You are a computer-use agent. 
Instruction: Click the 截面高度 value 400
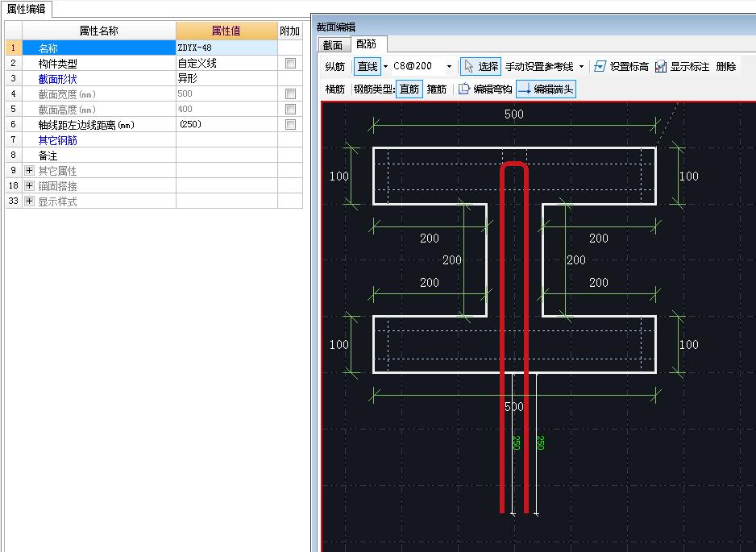click(226, 109)
